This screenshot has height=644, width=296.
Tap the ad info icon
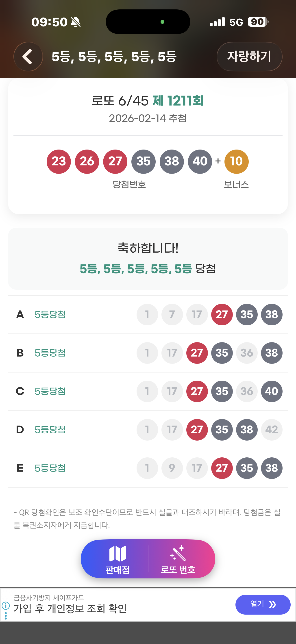click(x=6, y=606)
